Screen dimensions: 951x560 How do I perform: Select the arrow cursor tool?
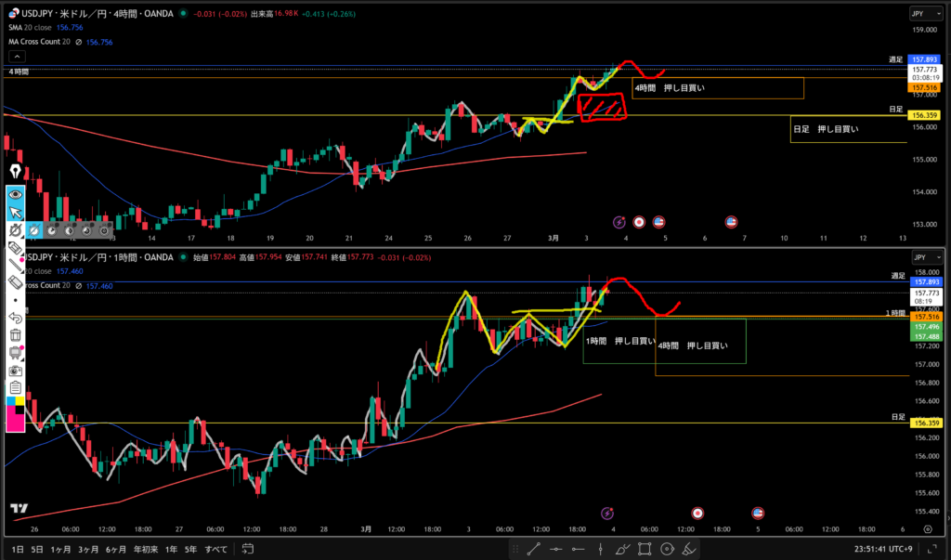click(16, 213)
